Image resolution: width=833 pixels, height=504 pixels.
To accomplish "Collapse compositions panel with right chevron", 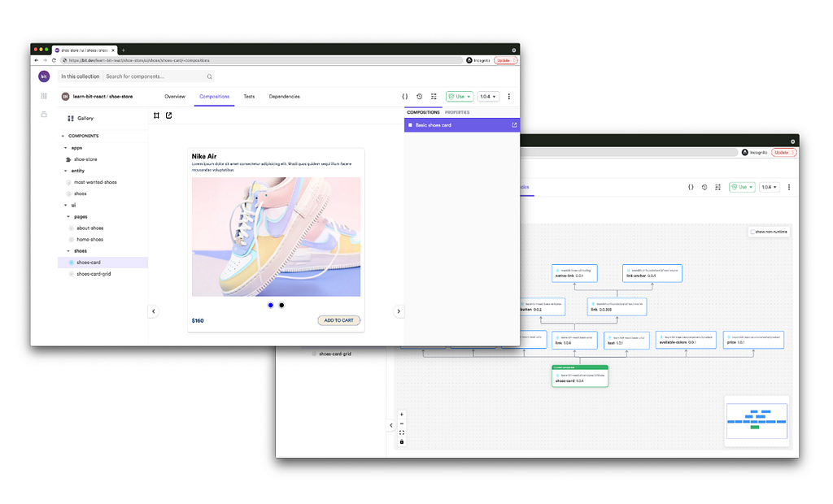I will (399, 311).
